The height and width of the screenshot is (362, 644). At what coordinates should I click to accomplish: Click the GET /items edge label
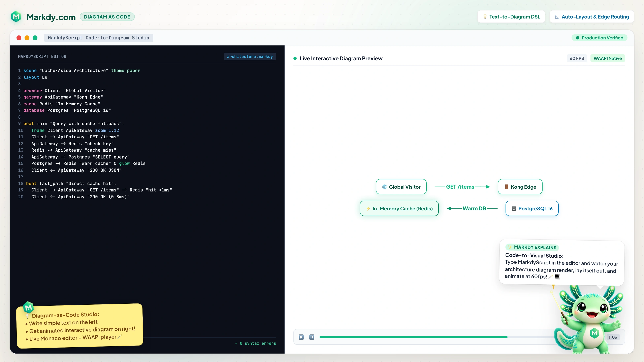[460, 187]
